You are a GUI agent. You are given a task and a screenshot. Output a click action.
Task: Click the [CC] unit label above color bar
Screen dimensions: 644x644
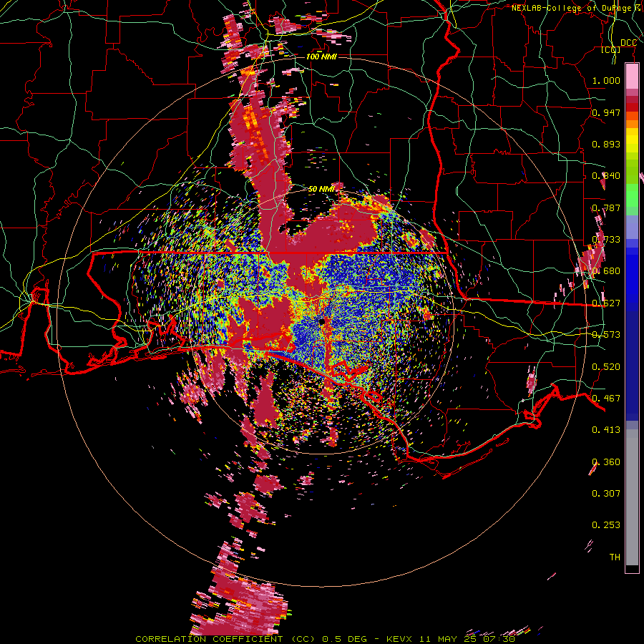point(611,50)
